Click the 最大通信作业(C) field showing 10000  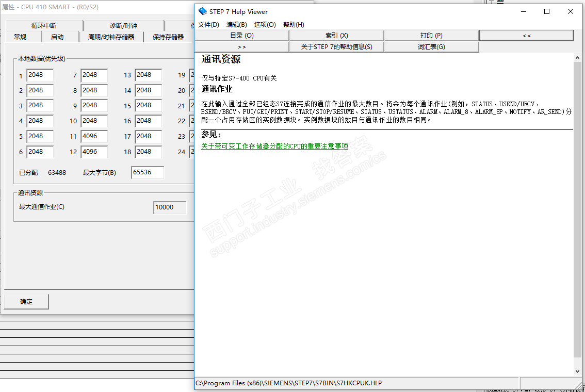click(170, 207)
